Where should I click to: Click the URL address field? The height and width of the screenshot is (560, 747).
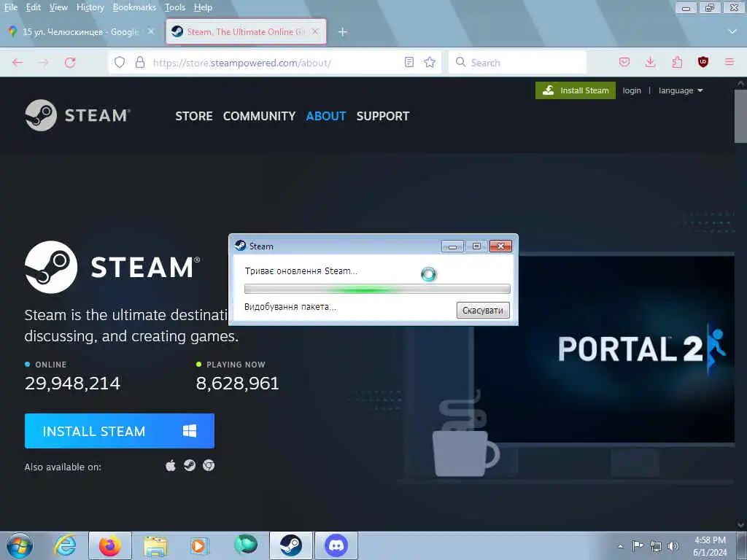pyautogui.click(x=274, y=63)
